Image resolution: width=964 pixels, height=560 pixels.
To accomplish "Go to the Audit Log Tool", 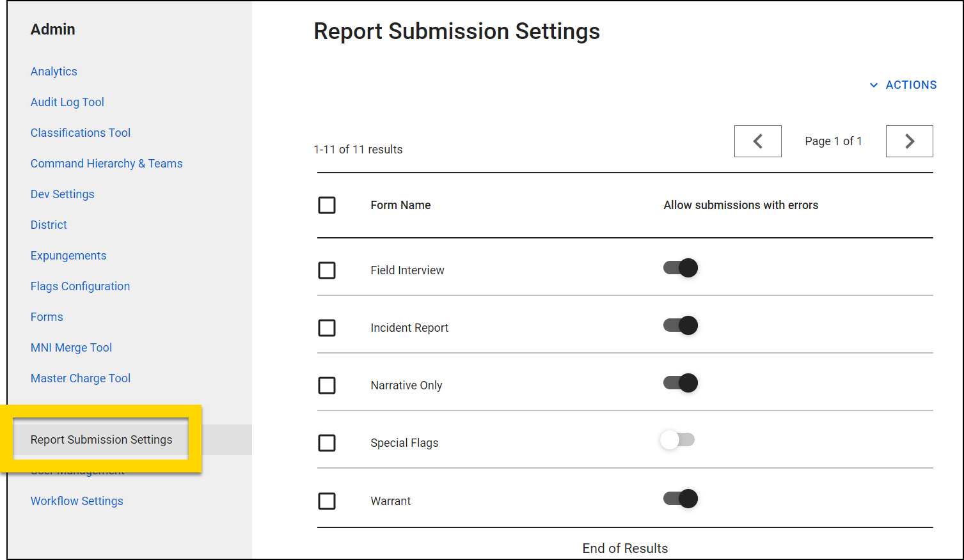I will point(67,102).
